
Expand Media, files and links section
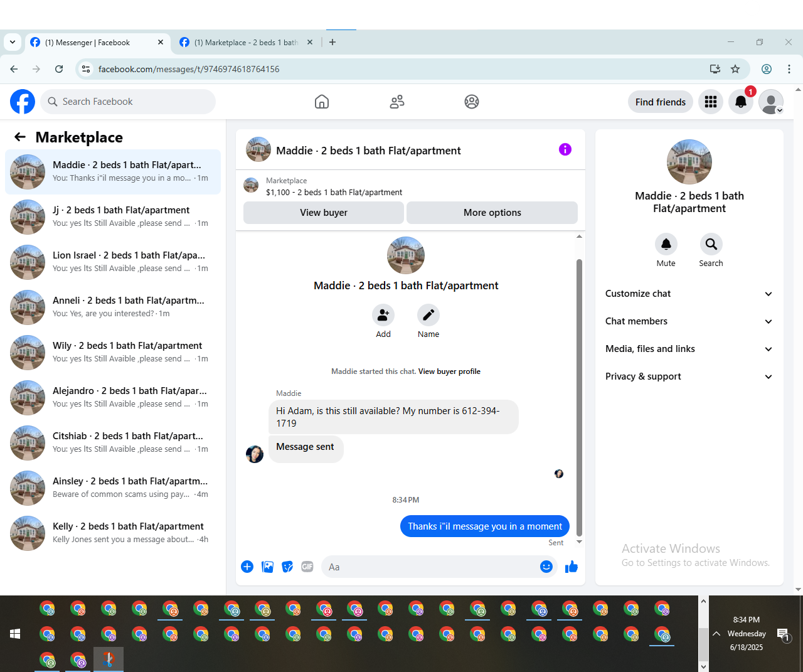(689, 349)
